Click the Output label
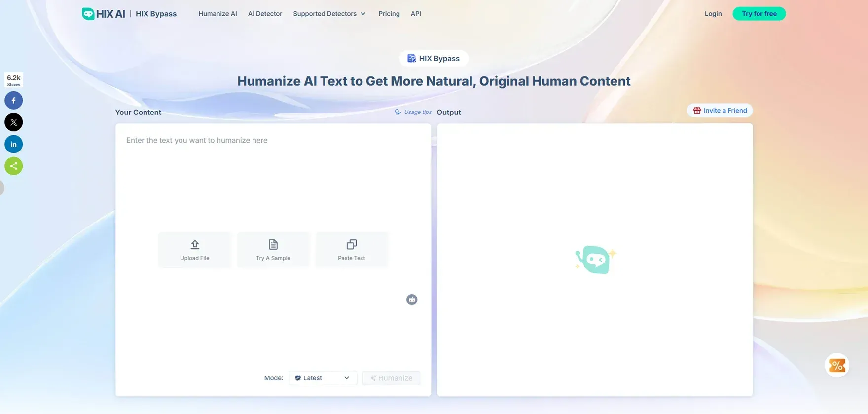The height and width of the screenshot is (414, 868). 449,112
